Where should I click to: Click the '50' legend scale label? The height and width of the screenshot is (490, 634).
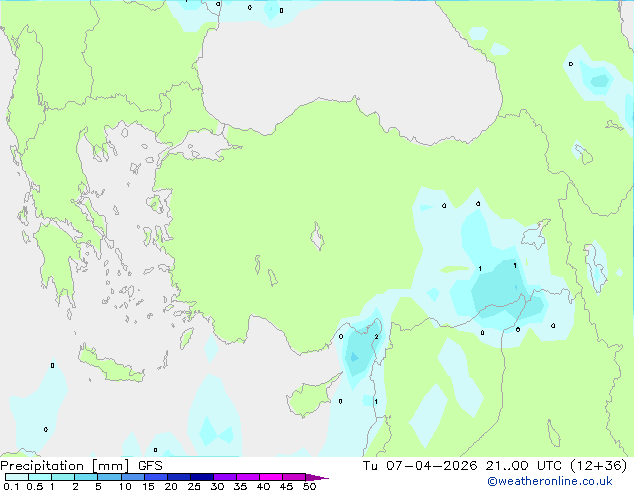tap(309, 486)
